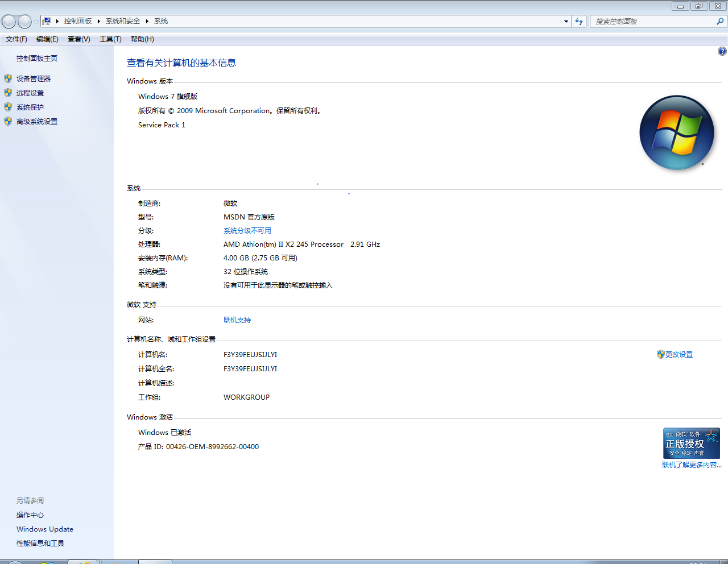Select computer name F3Y39FEUJSIJLYI value
This screenshot has width=728, height=564.
[250, 355]
